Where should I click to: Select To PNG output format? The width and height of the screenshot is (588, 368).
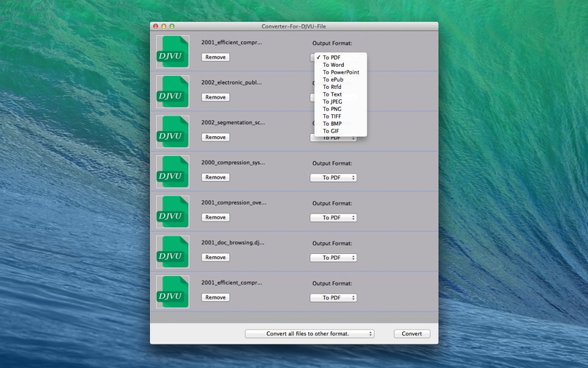click(x=340, y=109)
